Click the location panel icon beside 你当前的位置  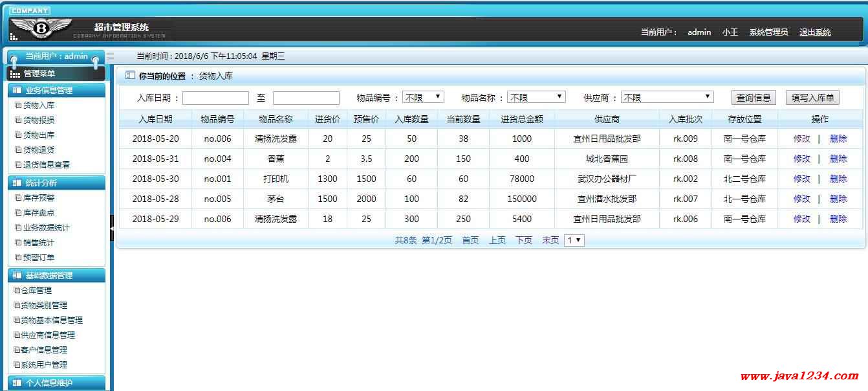(130, 76)
